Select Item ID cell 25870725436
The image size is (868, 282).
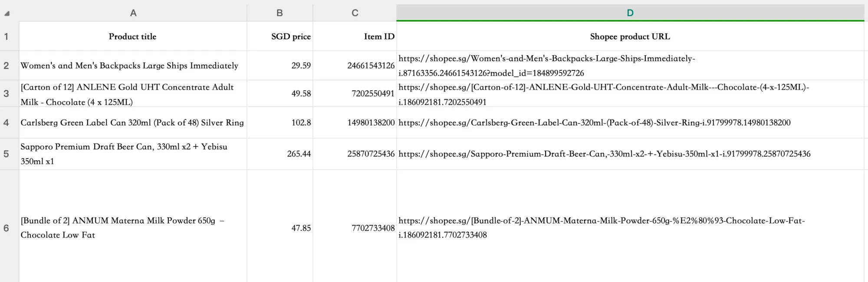[355, 154]
